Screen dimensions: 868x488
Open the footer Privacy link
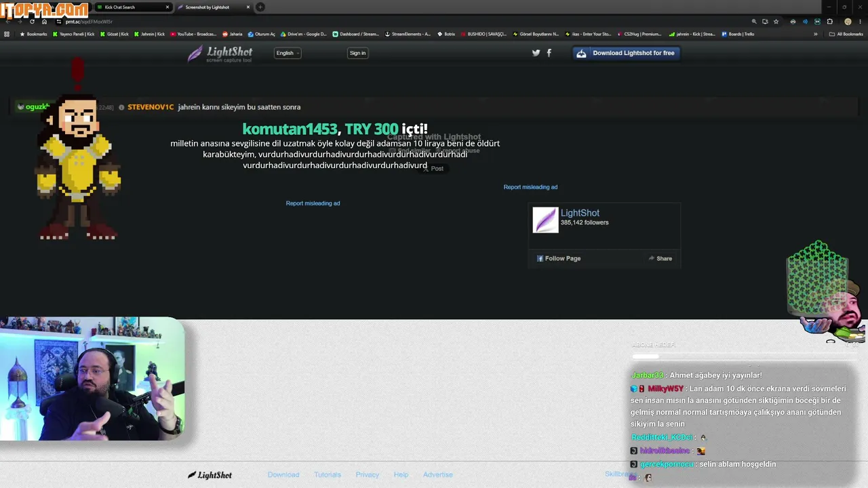368,474
